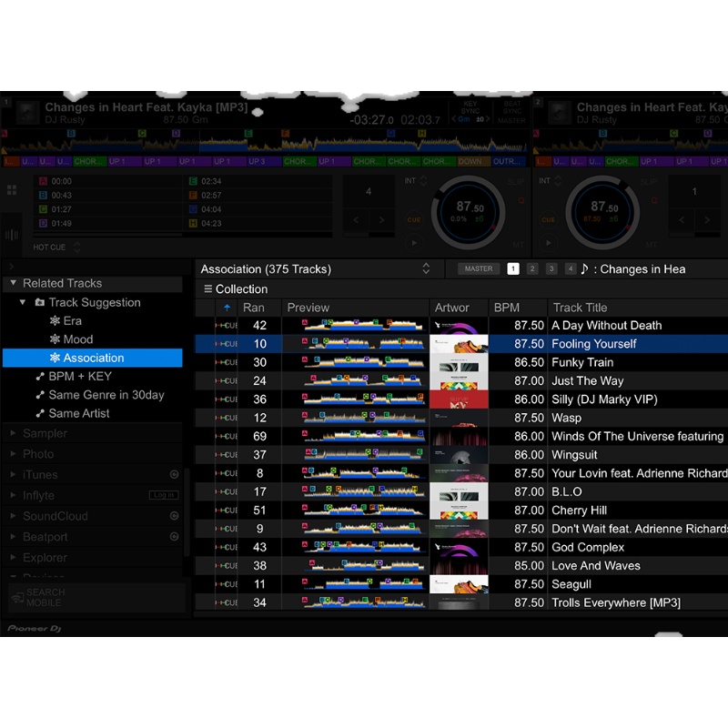The width and height of the screenshot is (728, 728).
Task: Click deck 1 orange CUE button
Action: coord(414,219)
